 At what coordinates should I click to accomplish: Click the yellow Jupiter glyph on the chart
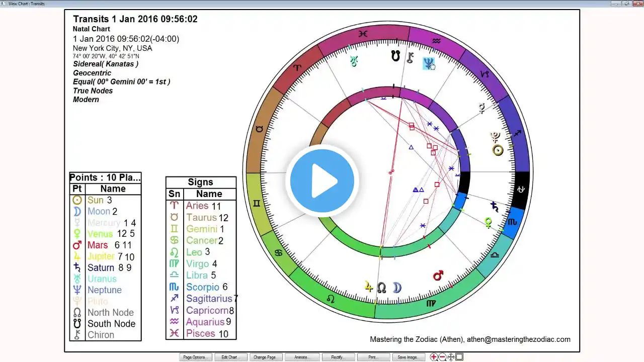click(369, 287)
